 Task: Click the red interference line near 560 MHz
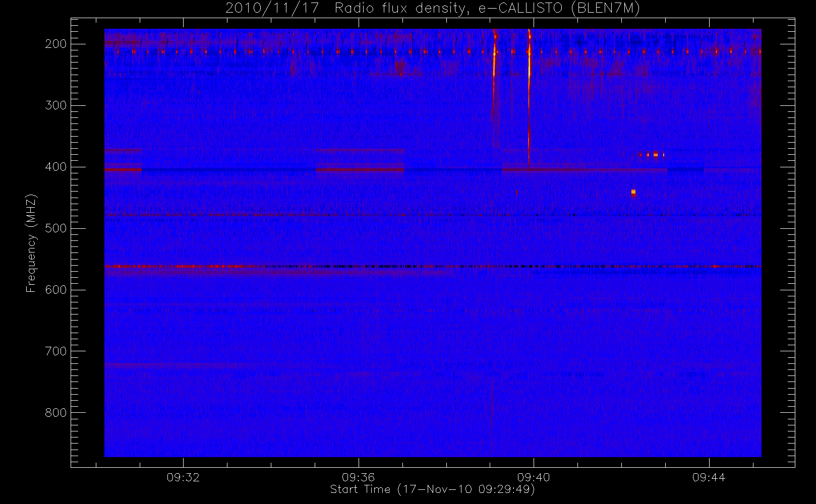tap(433, 266)
